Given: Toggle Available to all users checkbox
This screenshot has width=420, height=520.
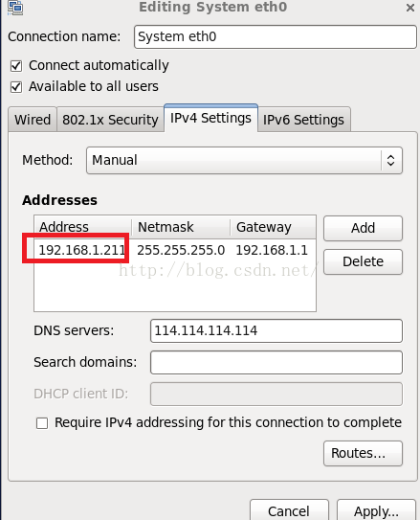Looking at the screenshot, I should click(x=16, y=87).
